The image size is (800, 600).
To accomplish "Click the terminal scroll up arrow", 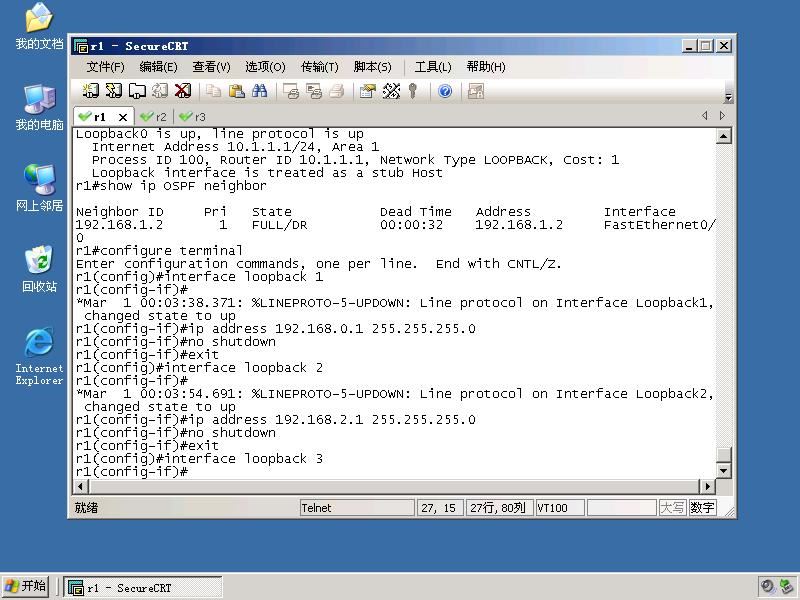I will pyautogui.click(x=723, y=136).
